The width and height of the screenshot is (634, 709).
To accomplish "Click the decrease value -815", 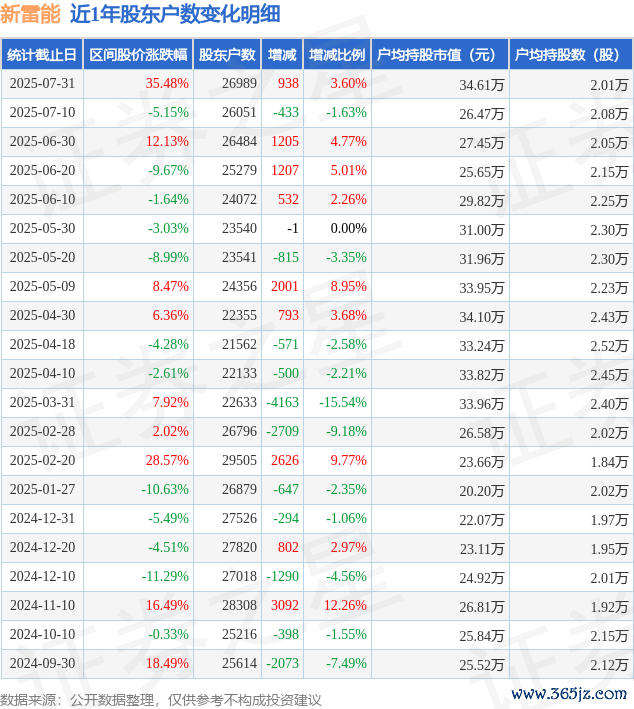I will click(x=286, y=257).
